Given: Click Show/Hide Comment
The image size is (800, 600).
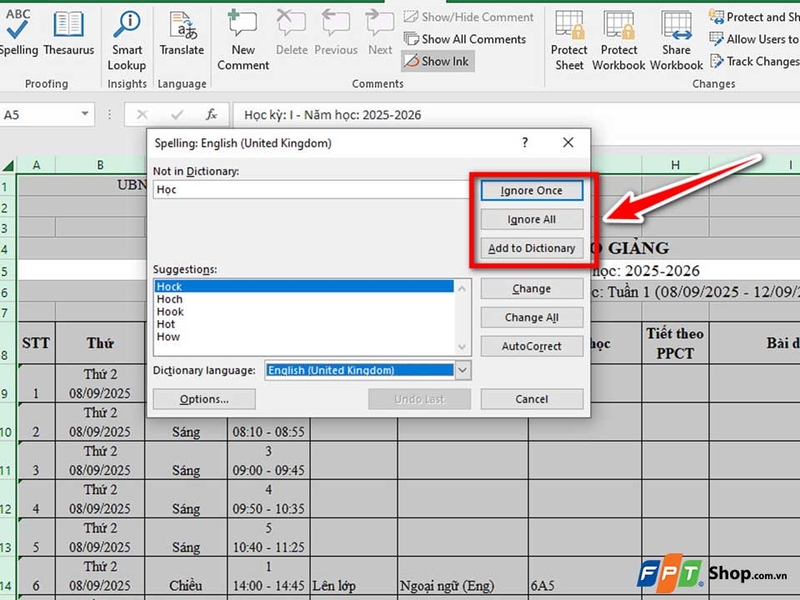Looking at the screenshot, I should (x=468, y=17).
